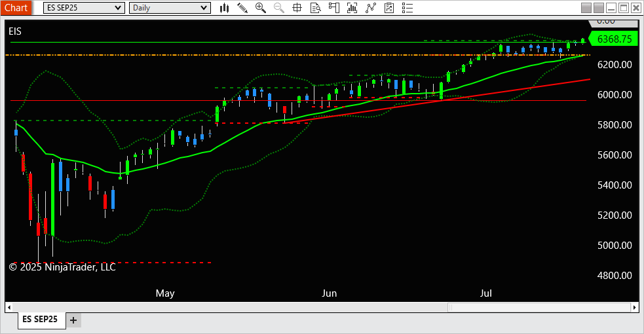Click the scrollbar right arrow
This screenshot has height=334, width=644.
tap(635, 307)
